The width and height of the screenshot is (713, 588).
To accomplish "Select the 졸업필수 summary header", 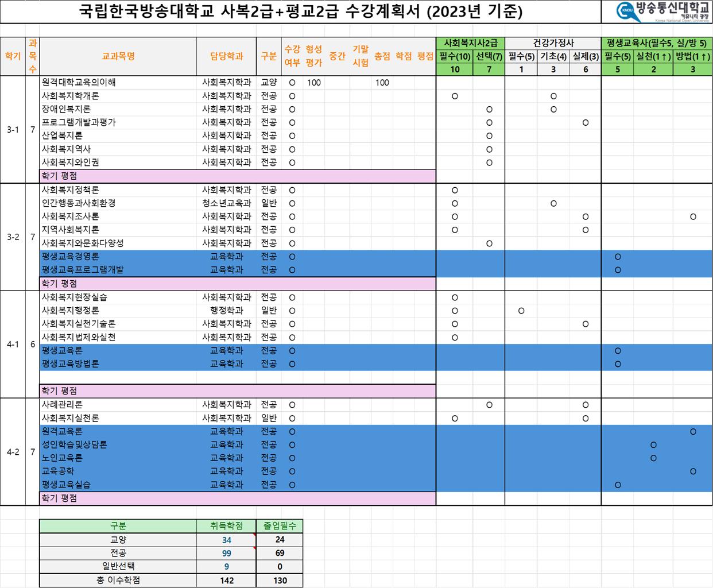I will tap(280, 526).
